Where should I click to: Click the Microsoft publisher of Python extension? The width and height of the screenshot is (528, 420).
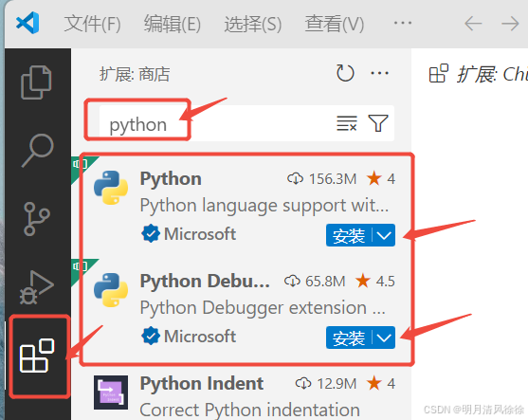click(x=200, y=234)
